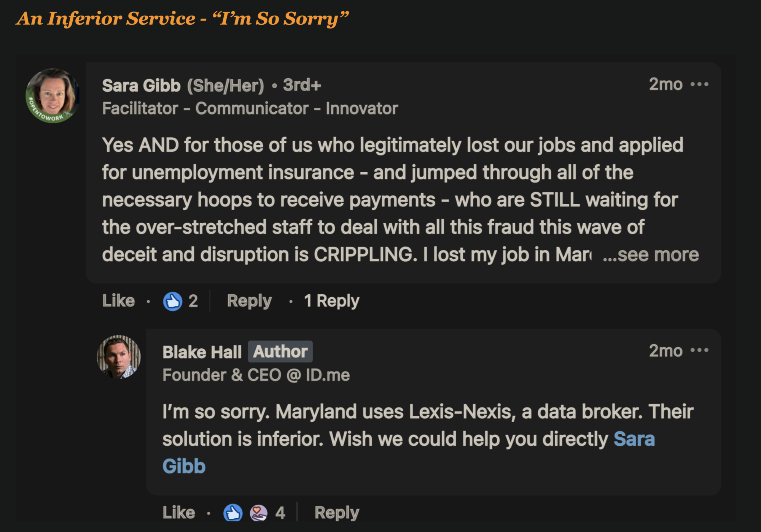Like Blake Hall's reply

coord(178,513)
